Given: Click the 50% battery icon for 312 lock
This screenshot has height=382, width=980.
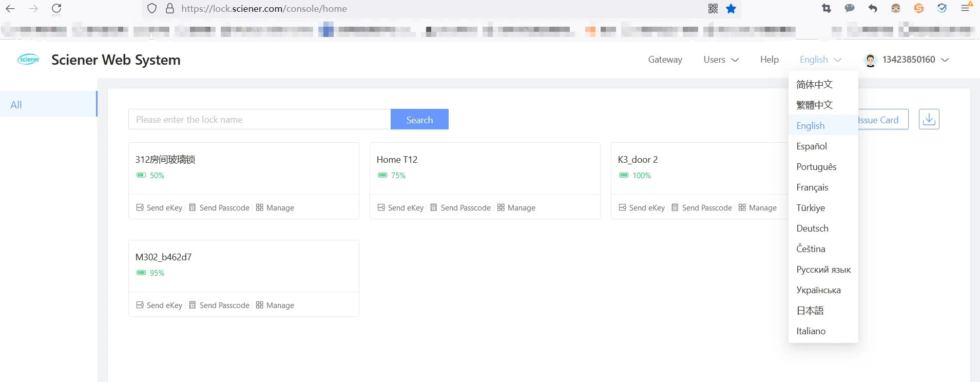Looking at the screenshot, I should [141, 175].
